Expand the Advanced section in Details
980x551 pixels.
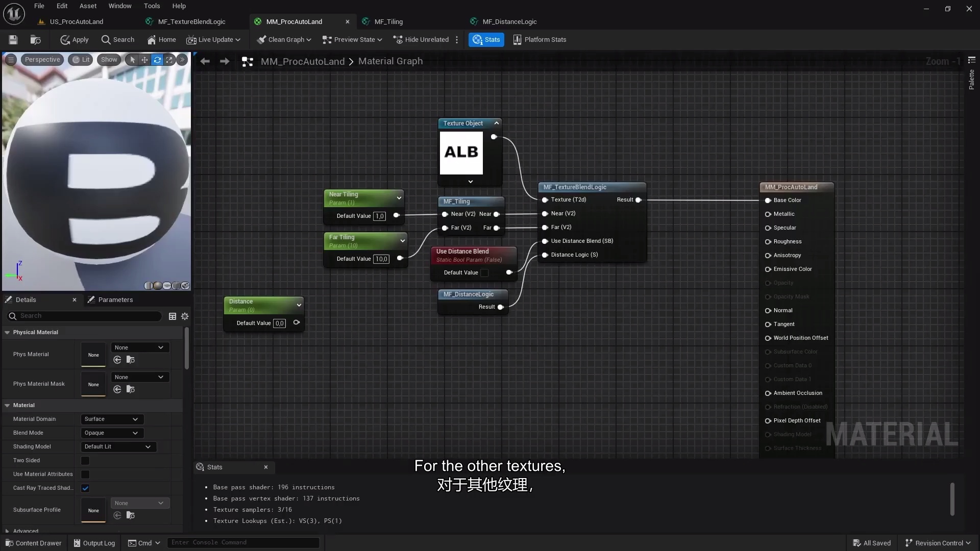(7, 531)
